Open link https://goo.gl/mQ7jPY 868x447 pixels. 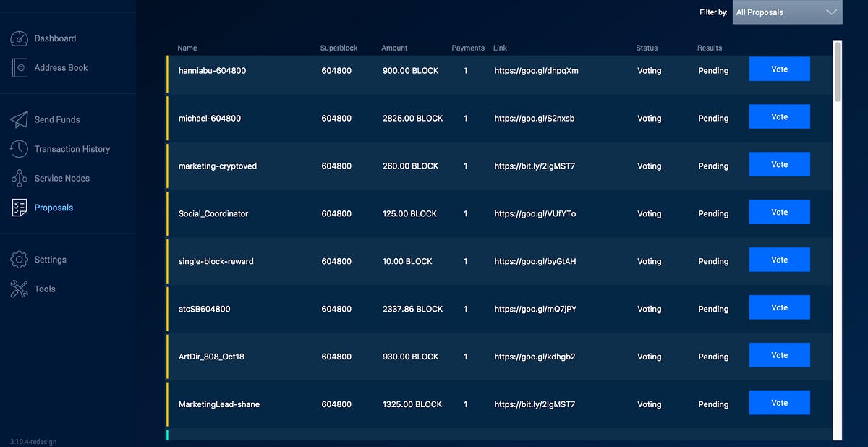[535, 310]
